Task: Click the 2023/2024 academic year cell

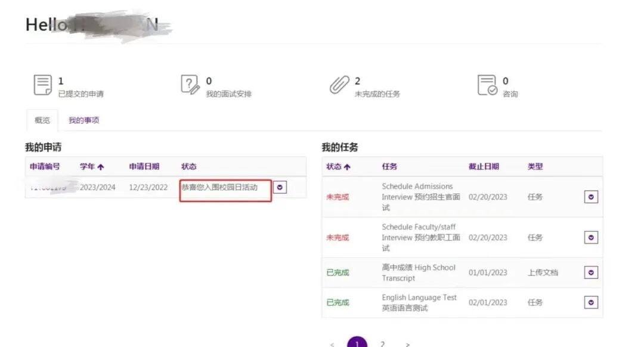Action: click(97, 187)
